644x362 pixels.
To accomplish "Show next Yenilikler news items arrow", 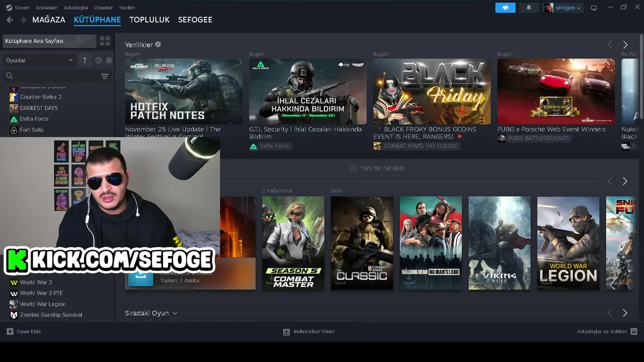I will pyautogui.click(x=625, y=45).
